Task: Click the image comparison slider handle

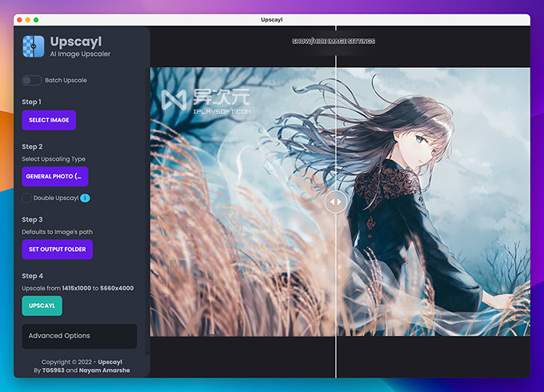Action: point(335,202)
